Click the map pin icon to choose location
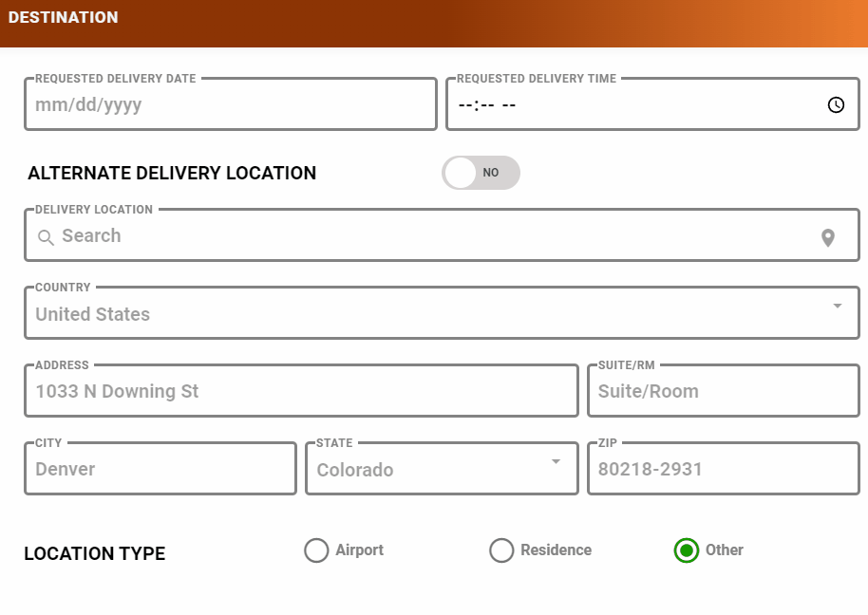 click(x=827, y=236)
